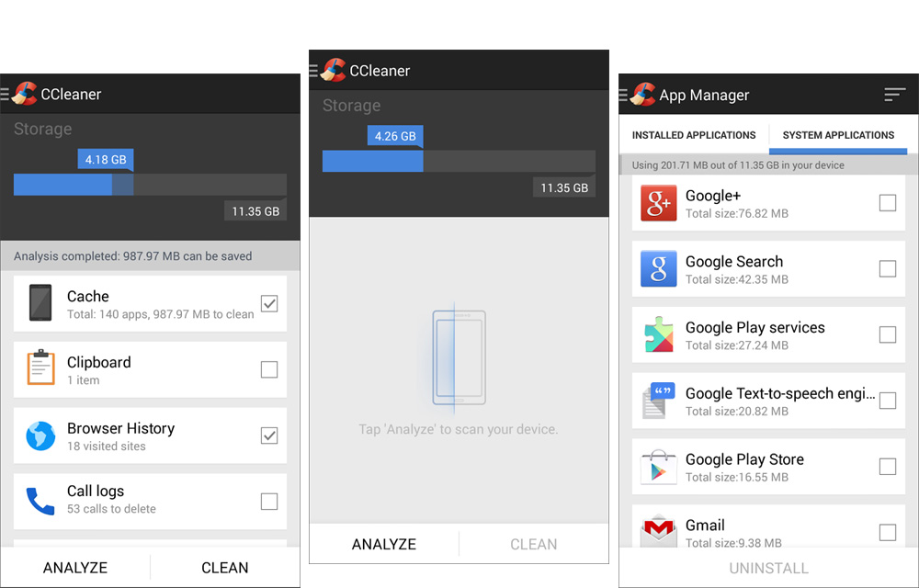The height and width of the screenshot is (588, 919).
Task: Tap CLEAN in the left screen
Action: (225, 568)
